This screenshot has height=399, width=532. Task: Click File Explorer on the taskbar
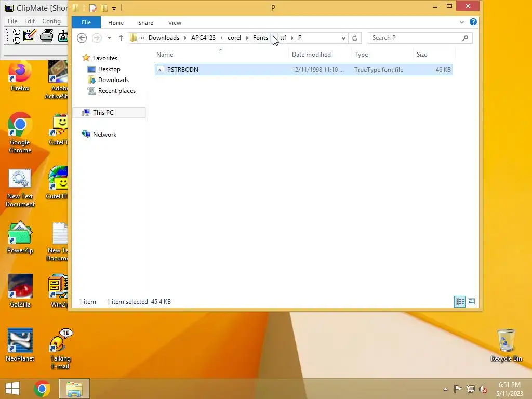tap(74, 389)
